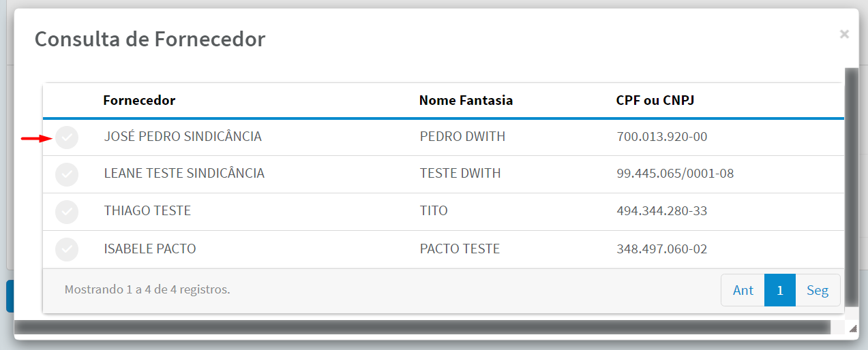Sort by Nome Fantasia column header
The image size is (868, 350).
tap(466, 100)
